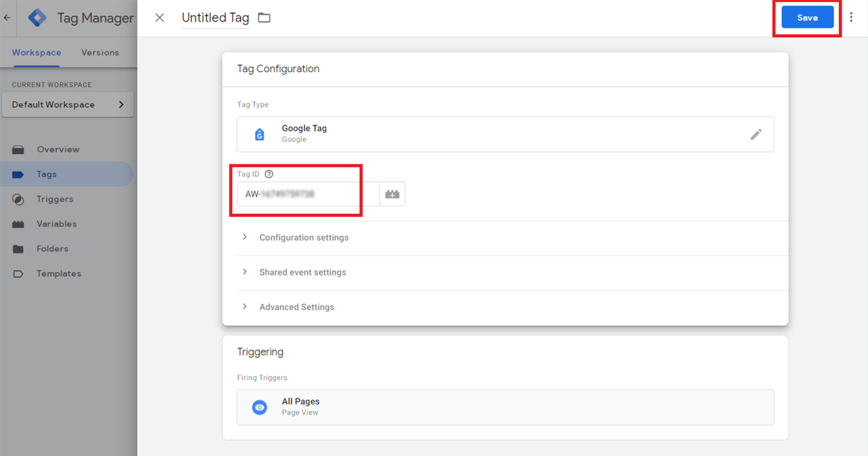Viewport: 868px width, 456px height.
Task: Click the Tag ID help question mark
Action: click(269, 174)
